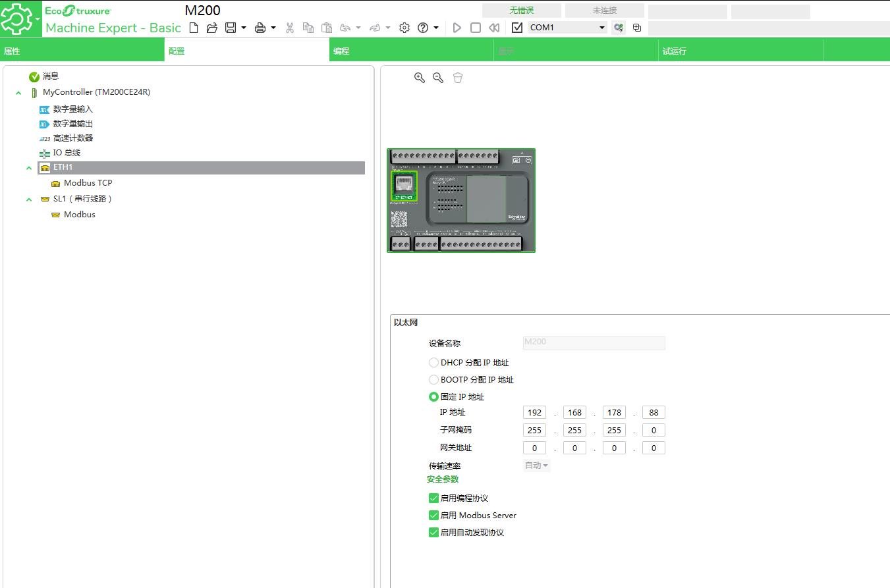The height and width of the screenshot is (588, 890).
Task: Switch to the 试运行 tab
Action: 741,51
